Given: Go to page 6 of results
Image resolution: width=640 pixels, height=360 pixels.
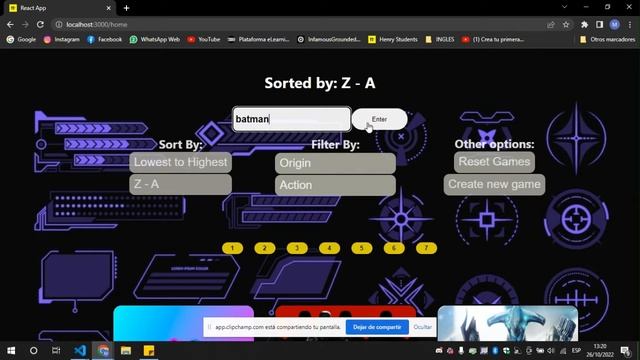Looking at the screenshot, I should click(394, 248).
